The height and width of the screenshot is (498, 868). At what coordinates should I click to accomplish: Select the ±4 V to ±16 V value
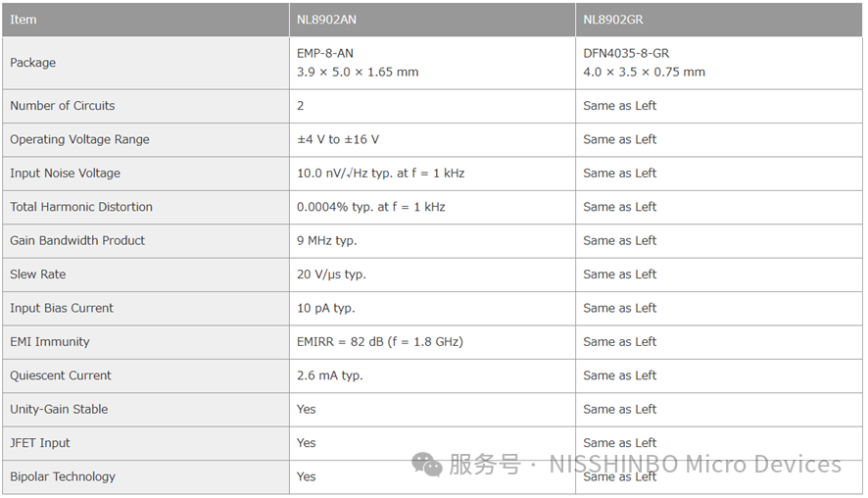338,139
